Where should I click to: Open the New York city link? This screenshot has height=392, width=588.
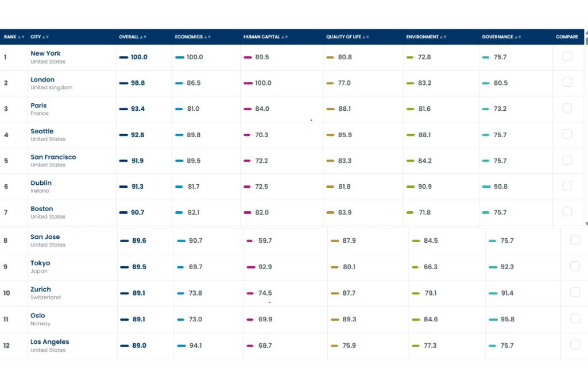tap(45, 53)
